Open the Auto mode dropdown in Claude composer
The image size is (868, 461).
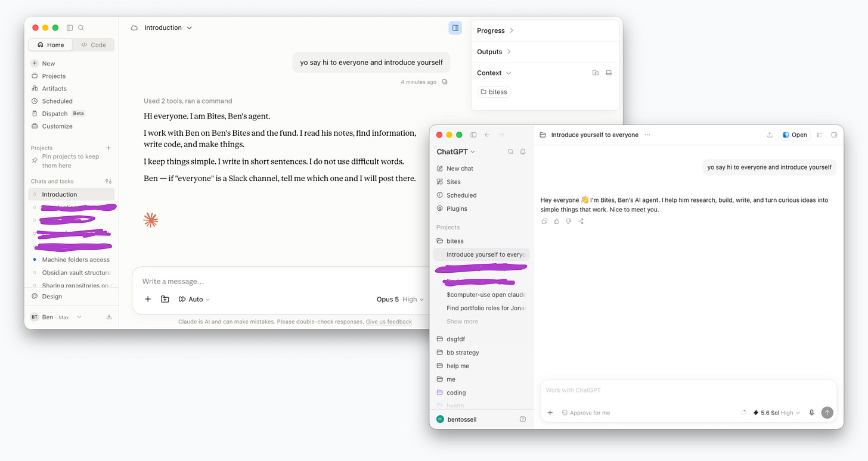194,299
